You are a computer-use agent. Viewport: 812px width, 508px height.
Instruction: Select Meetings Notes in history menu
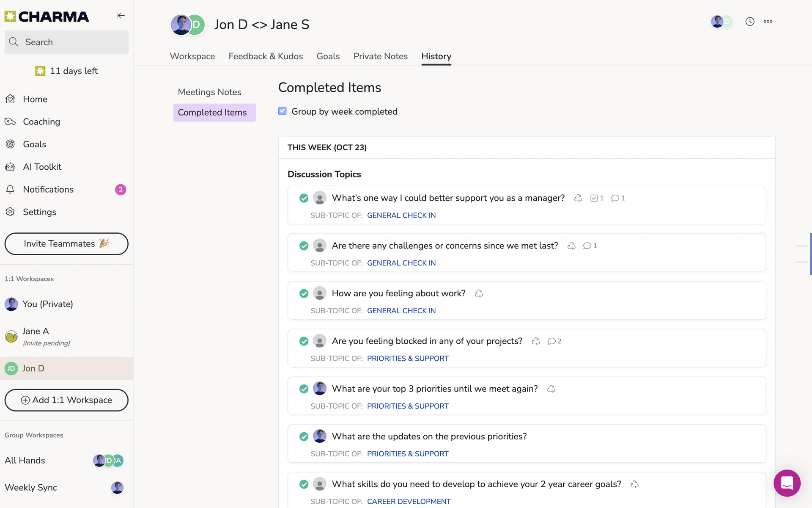coord(209,92)
